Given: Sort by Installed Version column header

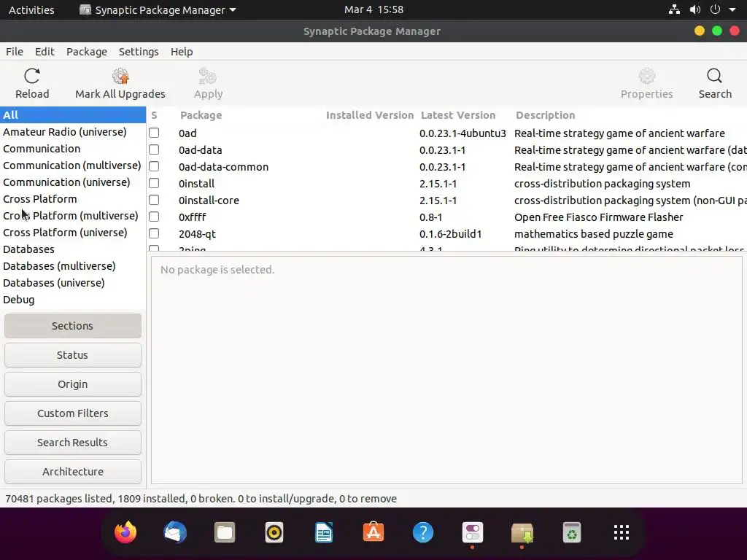Looking at the screenshot, I should click(370, 115).
